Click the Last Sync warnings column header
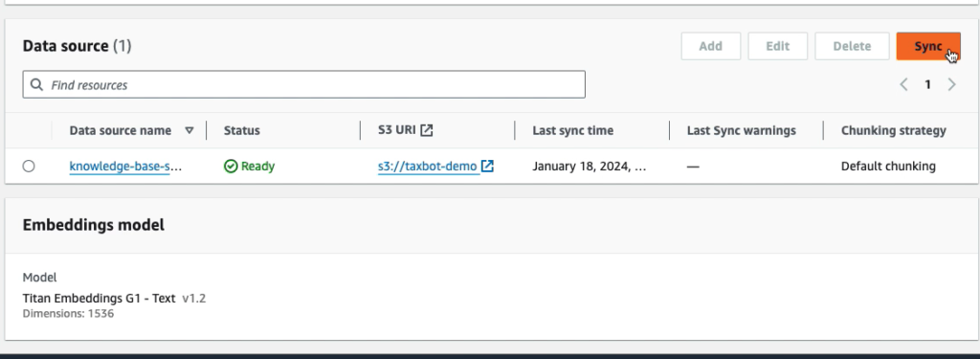Screen dimensions: 980x359 (742, 131)
